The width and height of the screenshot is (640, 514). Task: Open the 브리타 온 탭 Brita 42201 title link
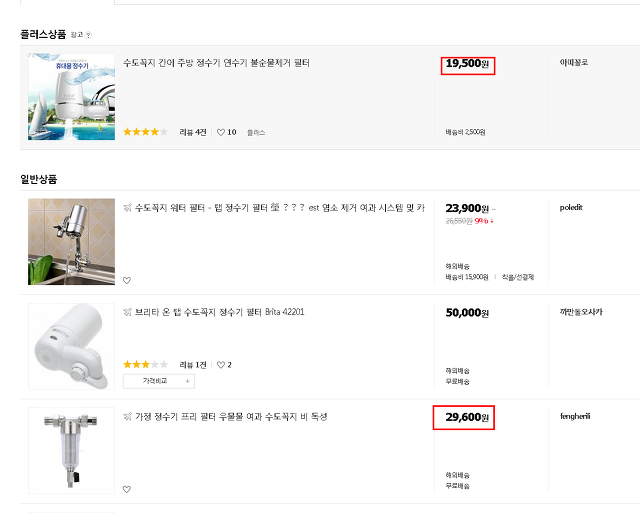220,312
